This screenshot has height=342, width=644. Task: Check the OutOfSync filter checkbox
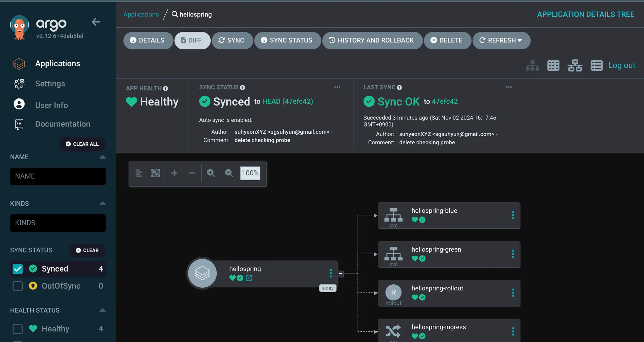pos(18,286)
